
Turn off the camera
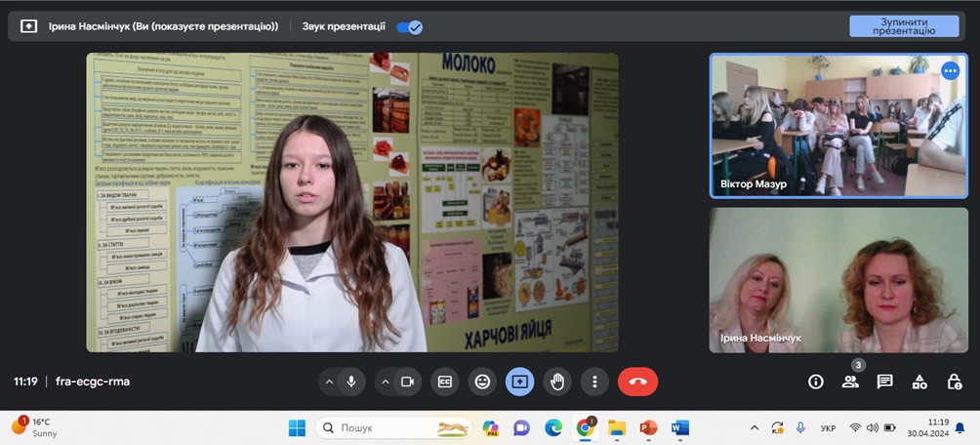[408, 382]
